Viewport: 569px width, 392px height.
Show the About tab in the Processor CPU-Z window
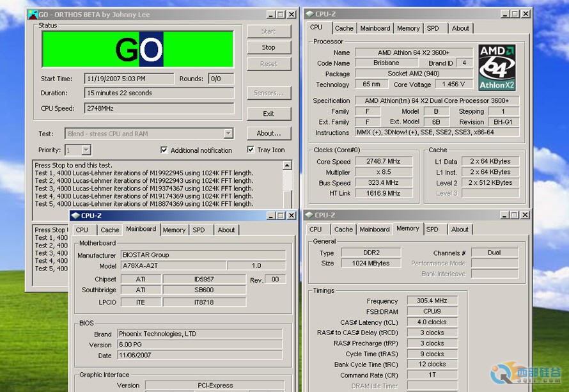(x=460, y=28)
